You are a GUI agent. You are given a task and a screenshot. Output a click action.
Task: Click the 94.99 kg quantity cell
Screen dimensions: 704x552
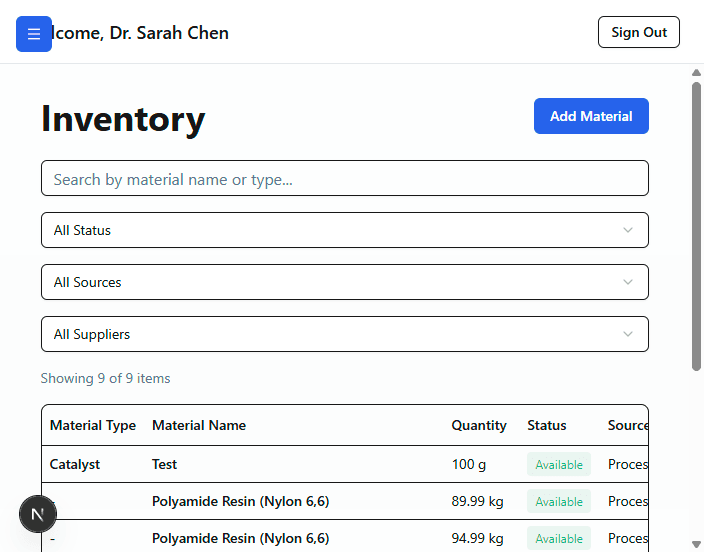tap(477, 538)
